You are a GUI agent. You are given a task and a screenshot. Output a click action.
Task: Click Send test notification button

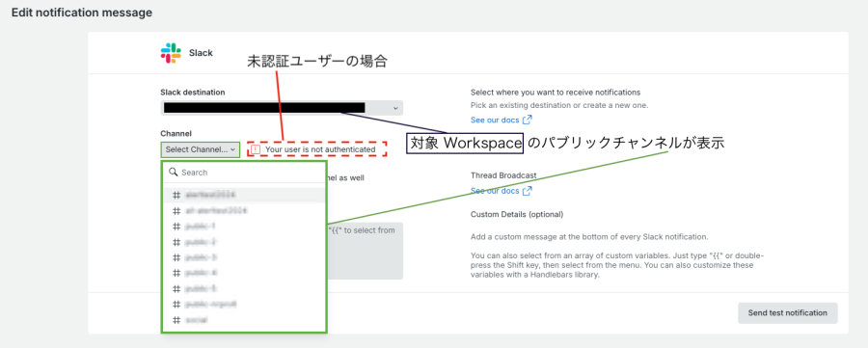[788, 312]
